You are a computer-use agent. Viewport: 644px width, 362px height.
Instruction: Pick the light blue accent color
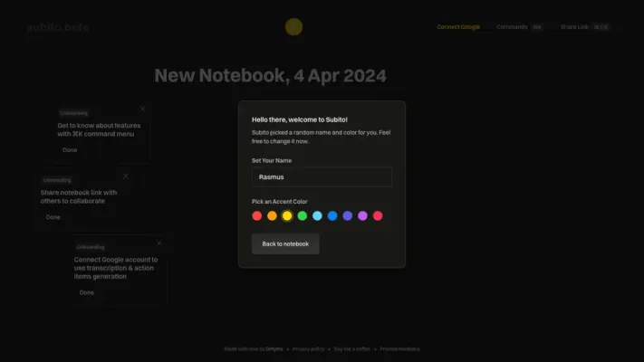[x=317, y=215]
